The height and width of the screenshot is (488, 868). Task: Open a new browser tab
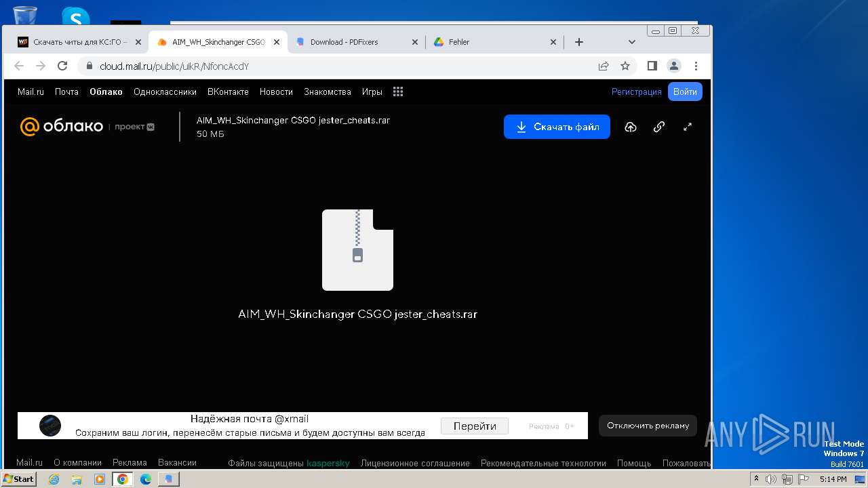[x=579, y=42]
